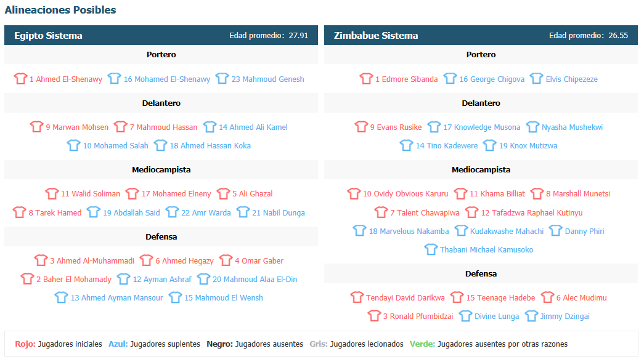Click the Zimbabue Sistema header
644x359 pixels.
376,36
